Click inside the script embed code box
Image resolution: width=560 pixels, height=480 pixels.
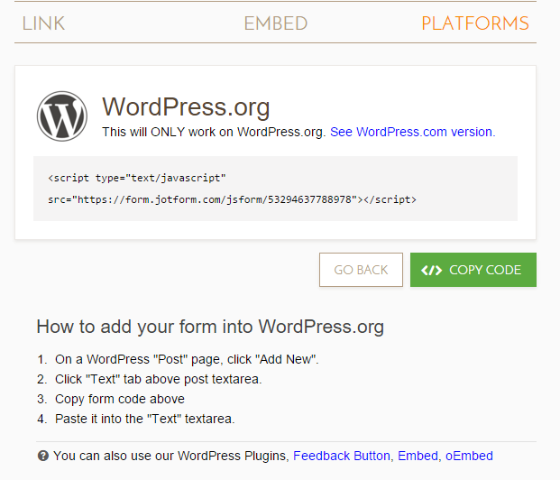tap(275, 189)
